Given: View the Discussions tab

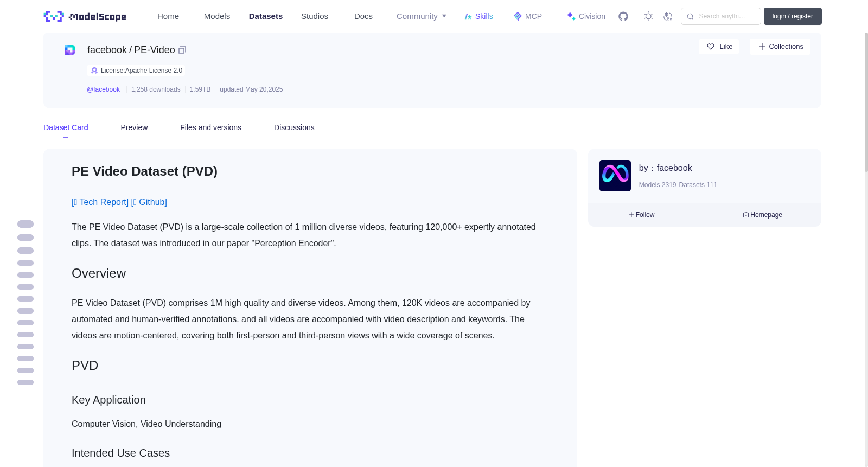Looking at the screenshot, I should pos(294,127).
